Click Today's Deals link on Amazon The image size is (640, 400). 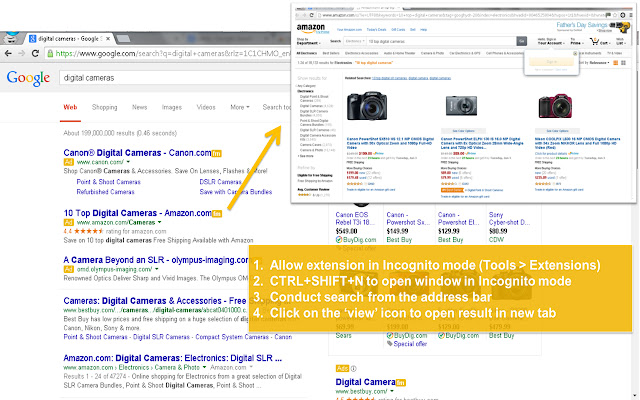tap(376, 30)
